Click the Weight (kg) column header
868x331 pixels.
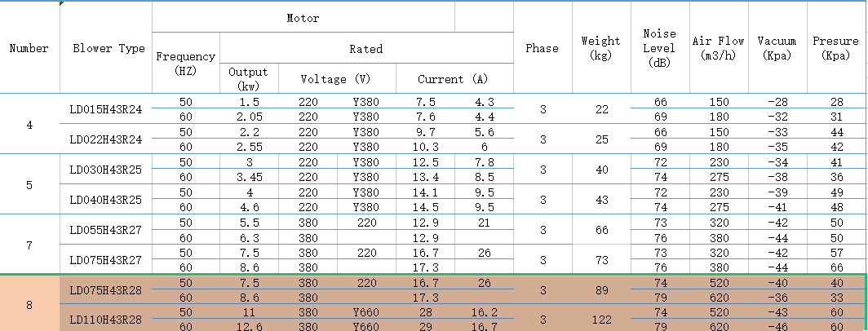pyautogui.click(x=602, y=47)
